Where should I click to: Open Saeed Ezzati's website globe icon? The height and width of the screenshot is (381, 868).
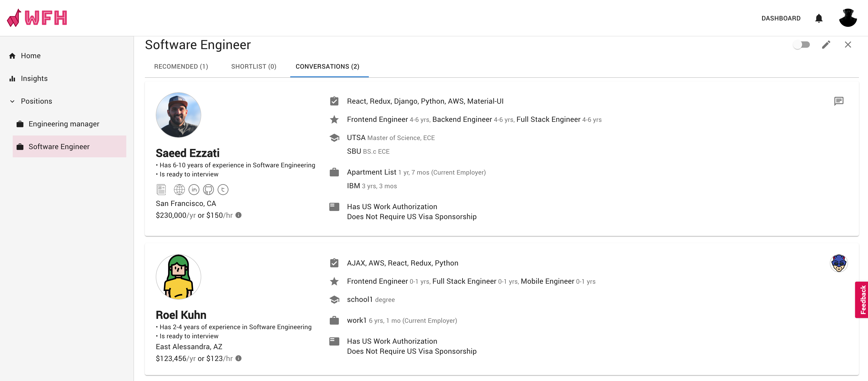[x=179, y=190]
